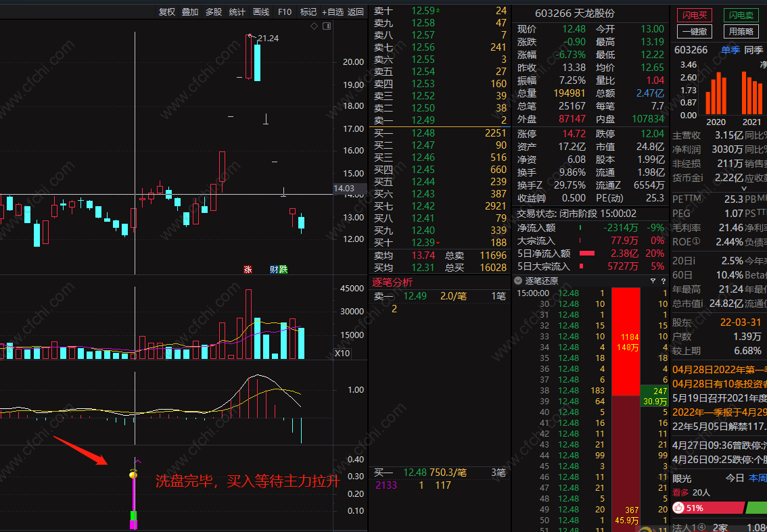Click the 财 marker below the K-line
The image size is (767, 532).
click(x=273, y=269)
